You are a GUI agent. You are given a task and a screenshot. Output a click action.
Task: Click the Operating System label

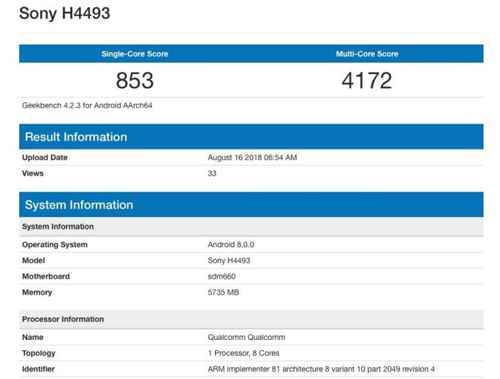(55, 245)
